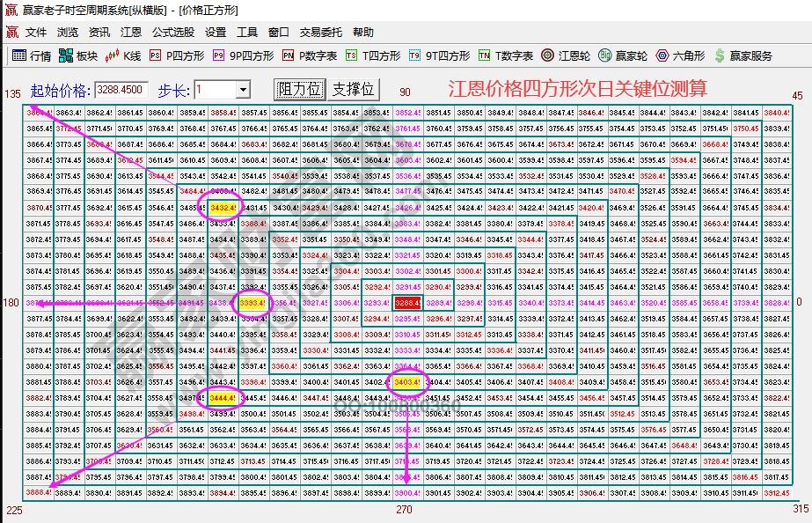Expand the 步长 step size dropdown
Image resolution: width=812 pixels, height=523 pixels.
tap(244, 88)
